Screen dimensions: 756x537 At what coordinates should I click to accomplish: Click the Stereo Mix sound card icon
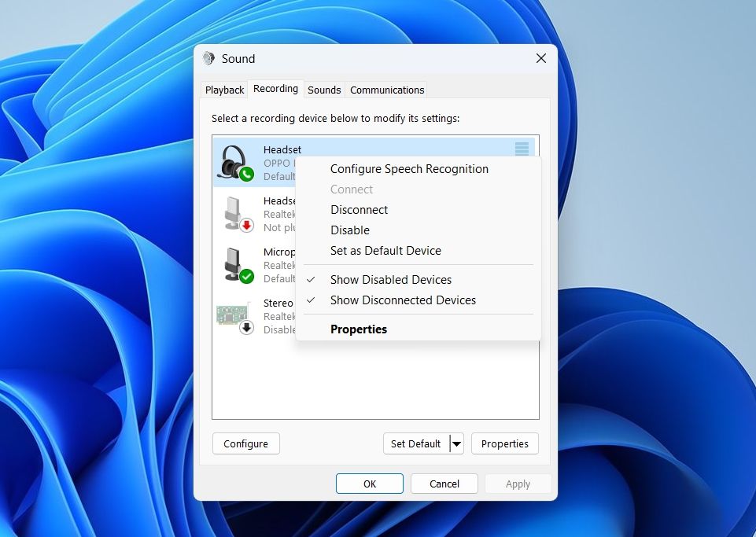pyautogui.click(x=234, y=316)
